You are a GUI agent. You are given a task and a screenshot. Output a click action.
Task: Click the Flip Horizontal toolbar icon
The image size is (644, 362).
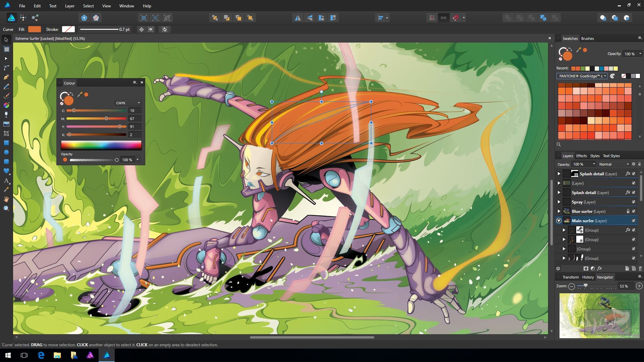pyautogui.click(x=298, y=18)
